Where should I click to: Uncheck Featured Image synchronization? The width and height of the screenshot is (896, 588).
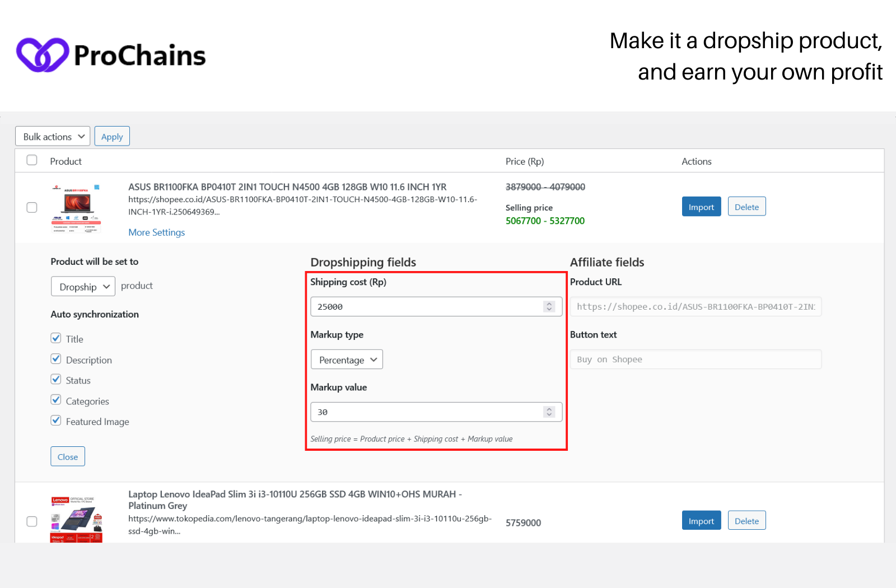click(x=56, y=421)
